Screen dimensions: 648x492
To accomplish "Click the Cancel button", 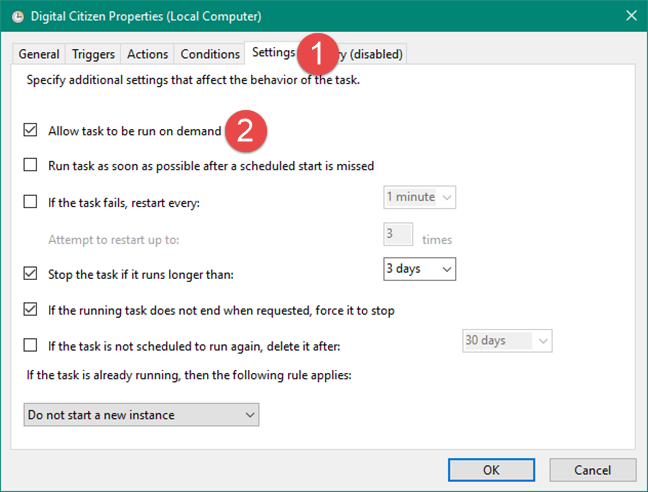I will point(593,470).
